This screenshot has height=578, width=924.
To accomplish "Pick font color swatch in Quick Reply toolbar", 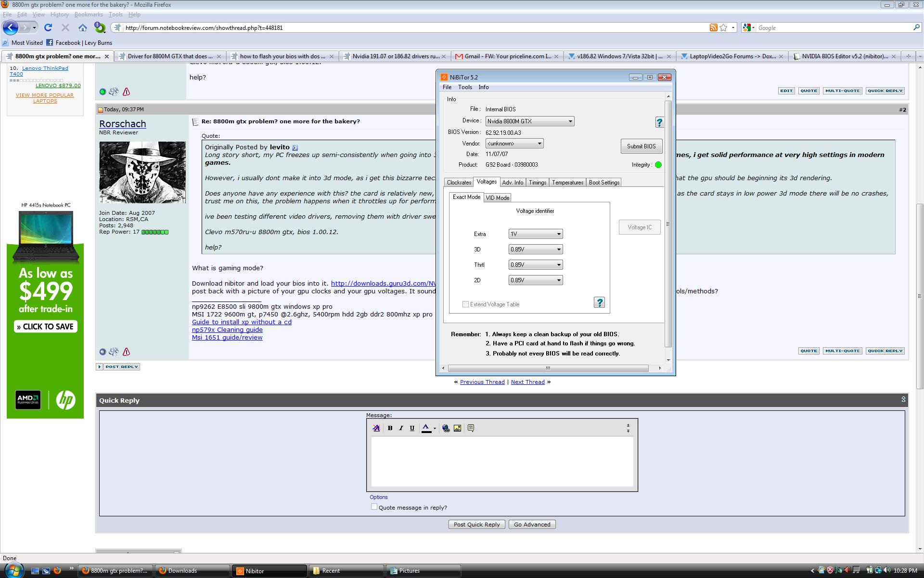I will click(426, 428).
